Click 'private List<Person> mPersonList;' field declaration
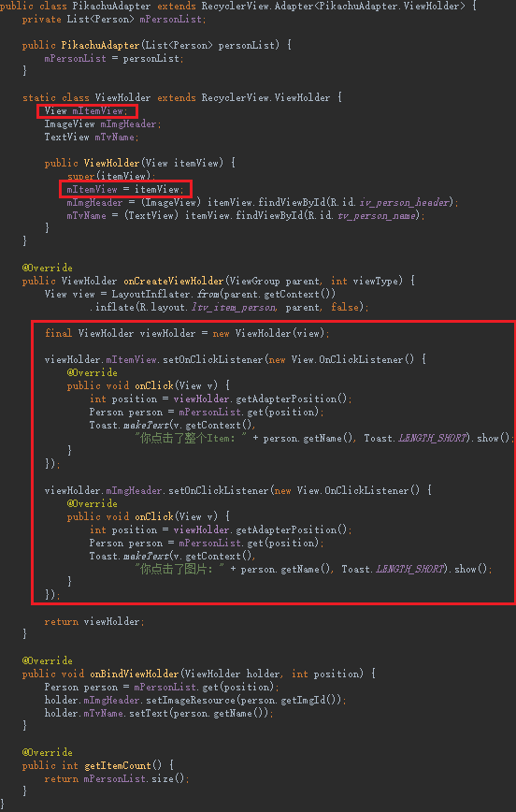The height and width of the screenshot is (812, 516). (x=114, y=19)
